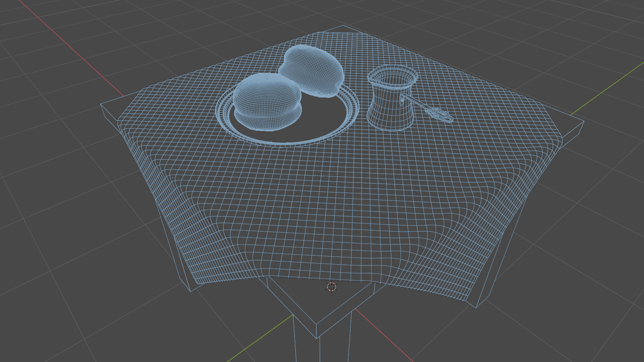Click the 3D cursor crosshair below the tablecloth
This screenshot has width=644, height=362.
tap(331, 287)
